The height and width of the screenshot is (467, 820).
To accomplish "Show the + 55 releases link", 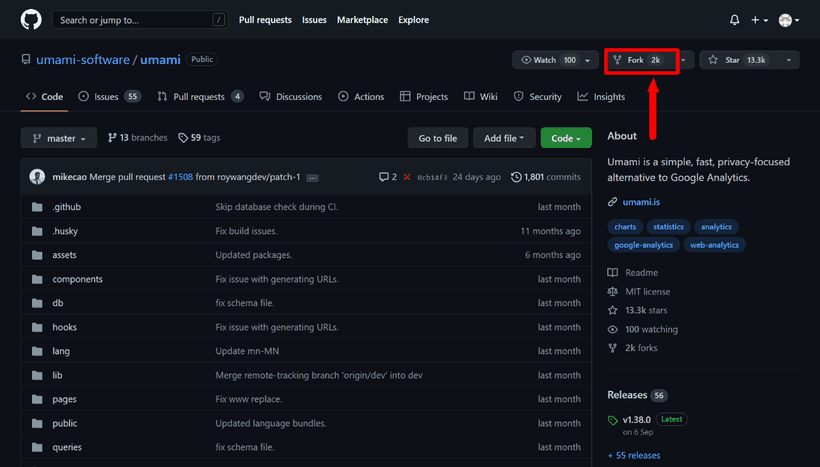I will pyautogui.click(x=634, y=455).
